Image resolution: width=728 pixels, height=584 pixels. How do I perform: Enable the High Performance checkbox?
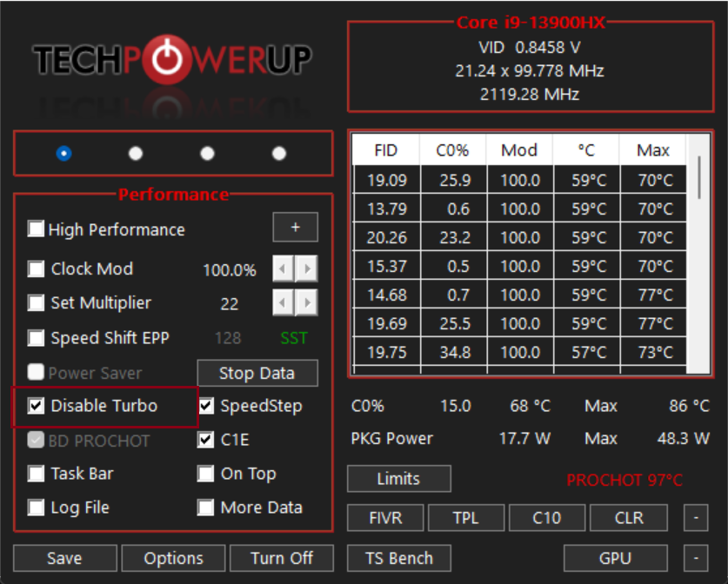(36, 229)
